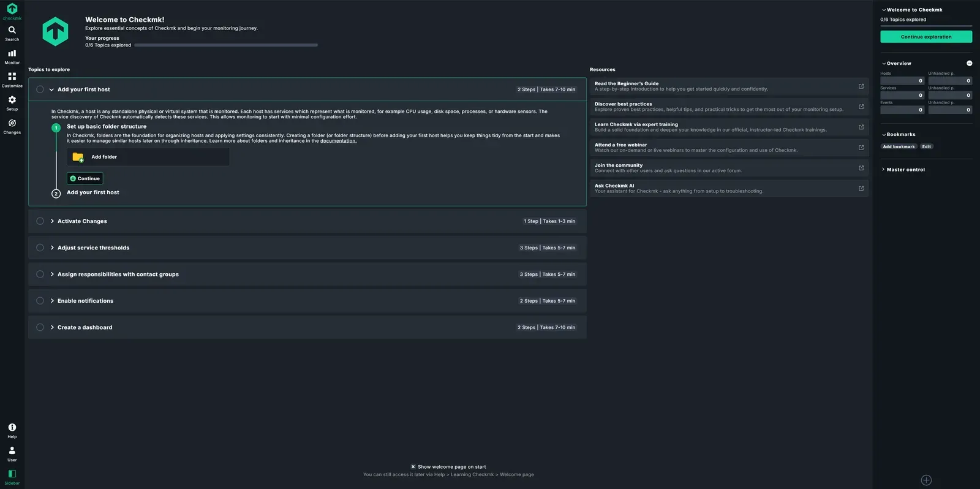
Task: Click the bookmarks Edit button
Action: (927, 146)
